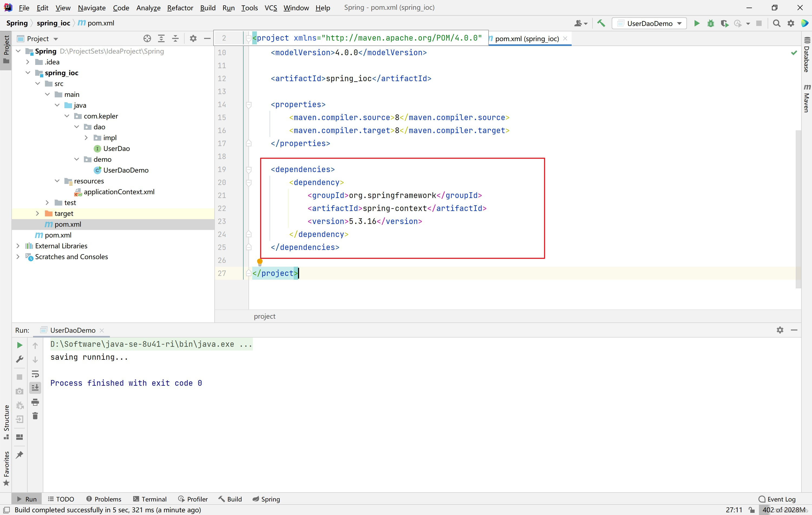
Task: Expand Scratches and Consoles node
Action: pos(18,257)
